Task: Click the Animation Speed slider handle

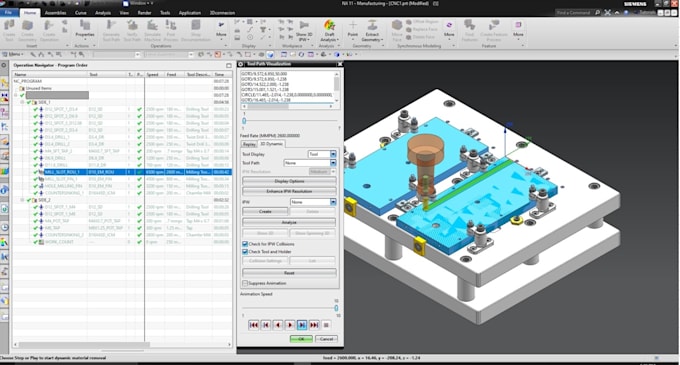Action: 336,308
